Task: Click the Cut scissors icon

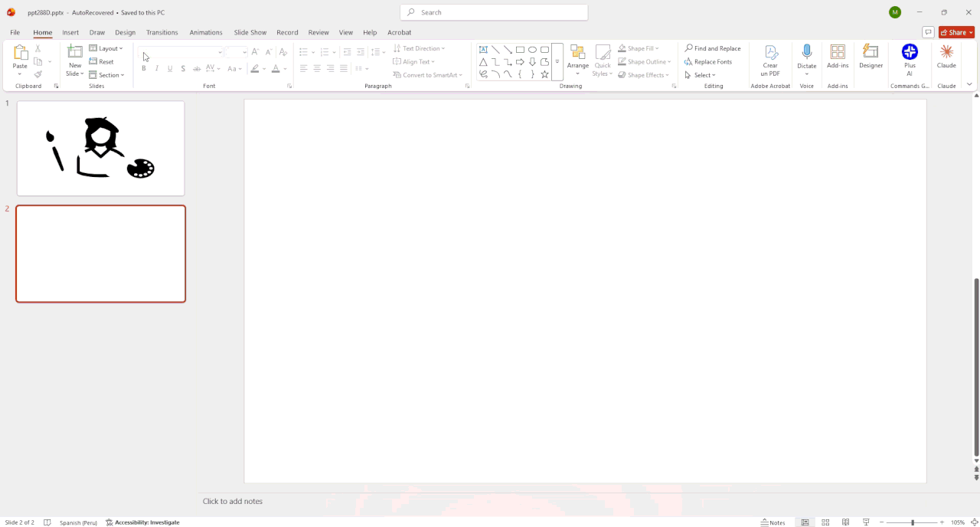Action: point(38,48)
